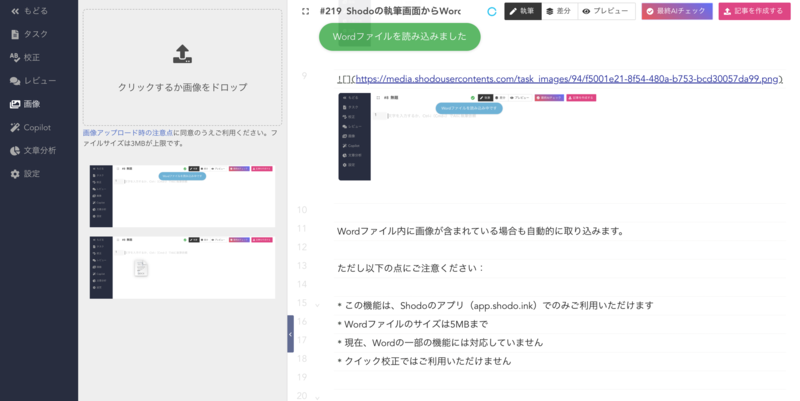Open レビュー in the sidebar

point(33,81)
